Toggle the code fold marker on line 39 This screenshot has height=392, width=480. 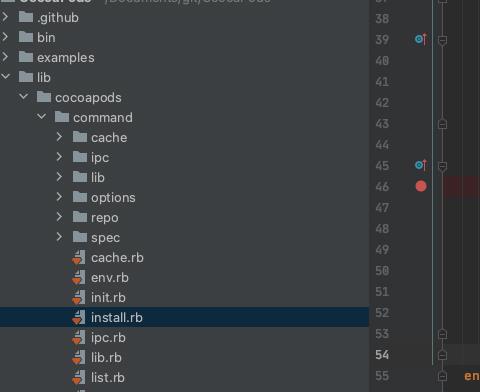coord(442,40)
